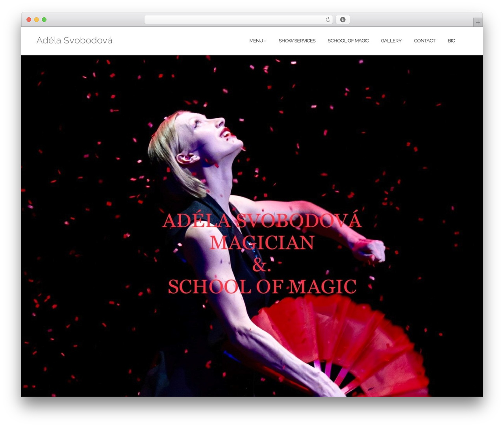Image resolution: width=504 pixels, height=427 pixels.
Task: Click the yellow minimize window button
Action: (36, 20)
